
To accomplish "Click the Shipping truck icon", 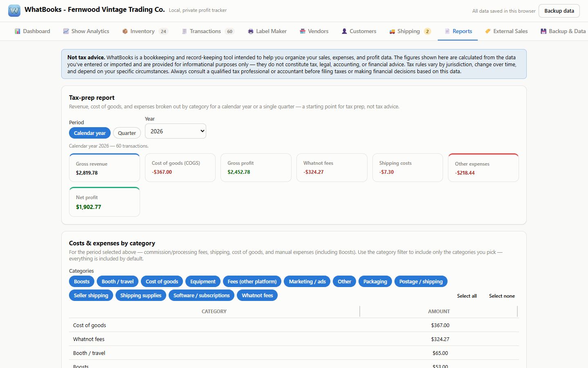I will tap(392, 31).
